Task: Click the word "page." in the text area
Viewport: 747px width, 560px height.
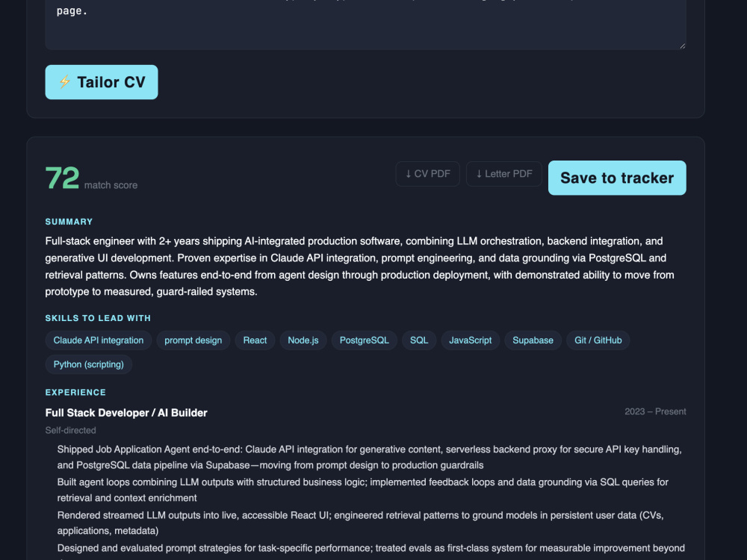Action: point(72,11)
